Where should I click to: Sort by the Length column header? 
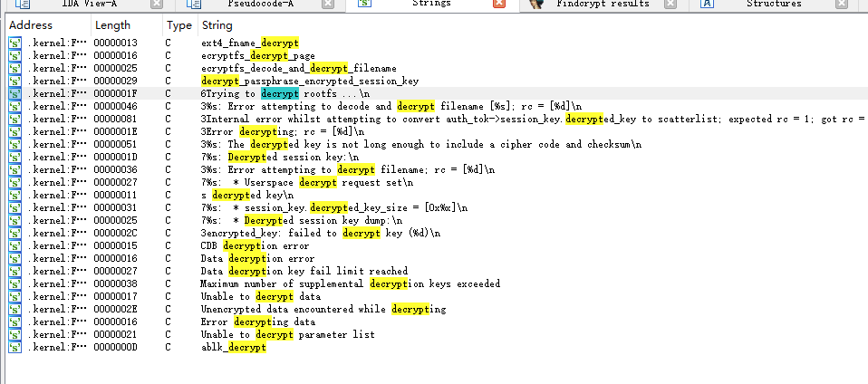tap(112, 25)
